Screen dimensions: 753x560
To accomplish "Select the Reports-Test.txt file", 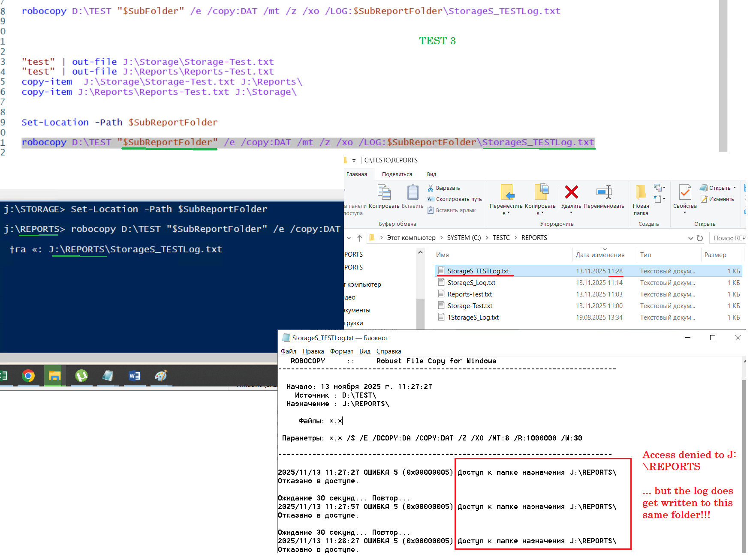I will tap(470, 294).
